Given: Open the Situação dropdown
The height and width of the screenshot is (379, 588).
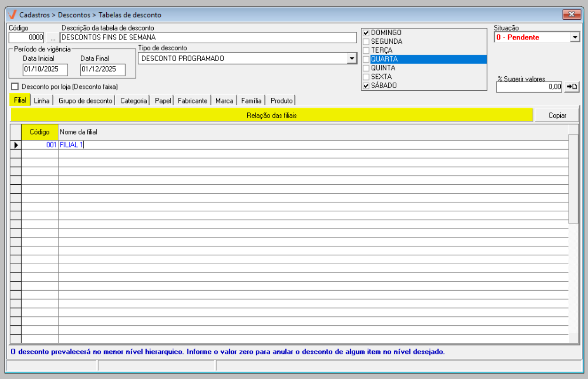Looking at the screenshot, I should (575, 38).
